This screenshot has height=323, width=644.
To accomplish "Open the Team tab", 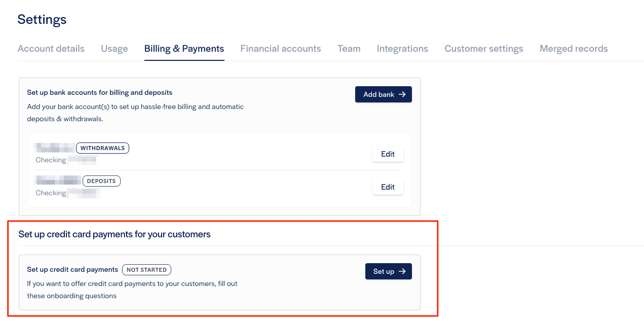I will [349, 49].
